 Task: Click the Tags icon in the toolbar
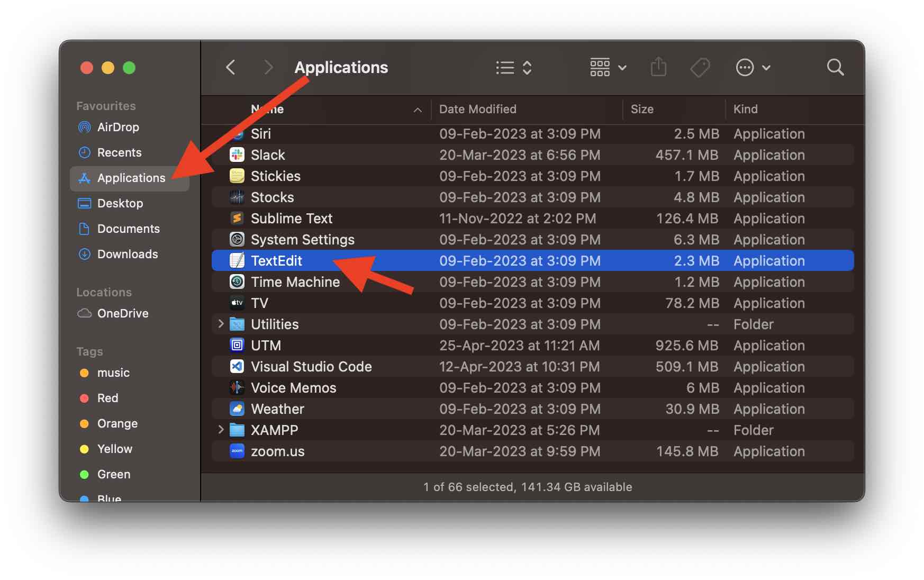coord(700,67)
